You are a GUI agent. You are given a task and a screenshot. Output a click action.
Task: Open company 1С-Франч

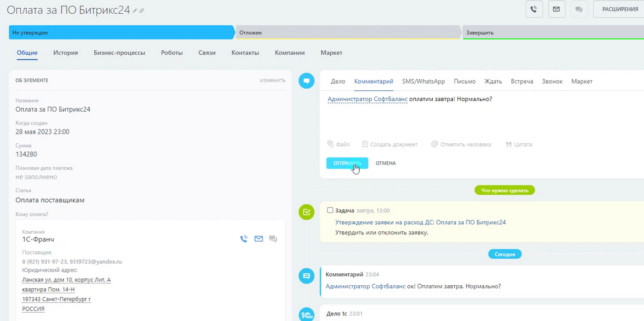[38, 239]
